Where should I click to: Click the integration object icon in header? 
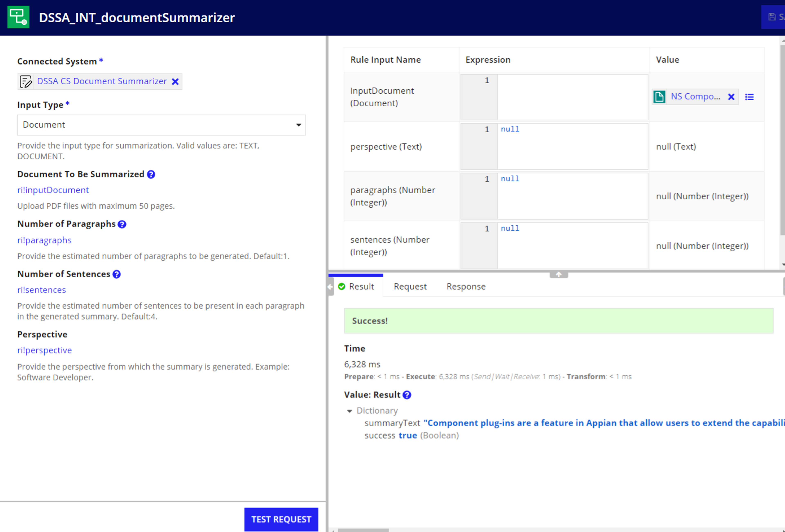[18, 17]
